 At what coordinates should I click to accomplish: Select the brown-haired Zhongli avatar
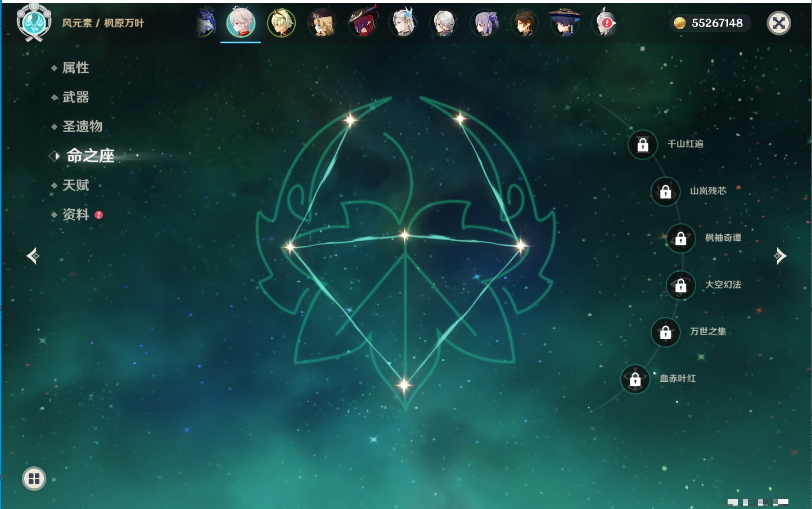(x=524, y=24)
